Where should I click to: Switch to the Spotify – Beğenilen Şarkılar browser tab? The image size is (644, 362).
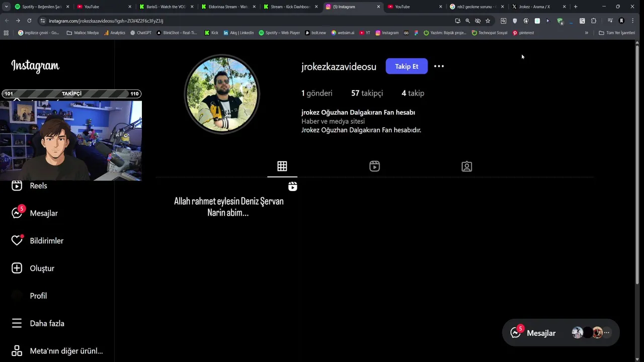tap(41, 7)
